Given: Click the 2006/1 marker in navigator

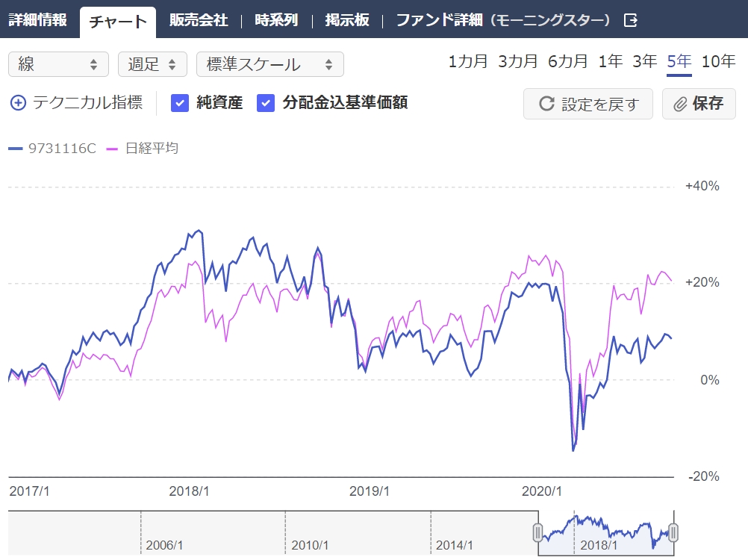Looking at the screenshot, I should click(164, 545).
